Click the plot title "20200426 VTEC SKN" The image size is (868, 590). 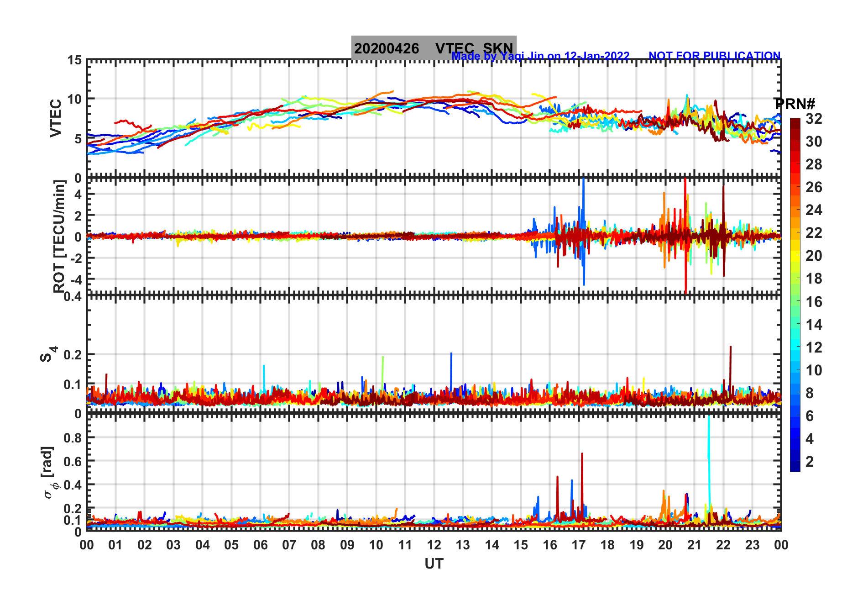(x=434, y=48)
